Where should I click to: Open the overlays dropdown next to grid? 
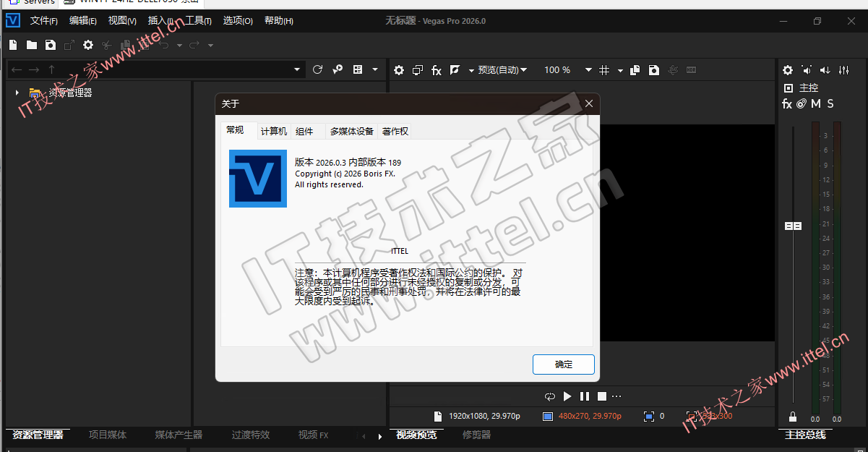[x=621, y=70]
